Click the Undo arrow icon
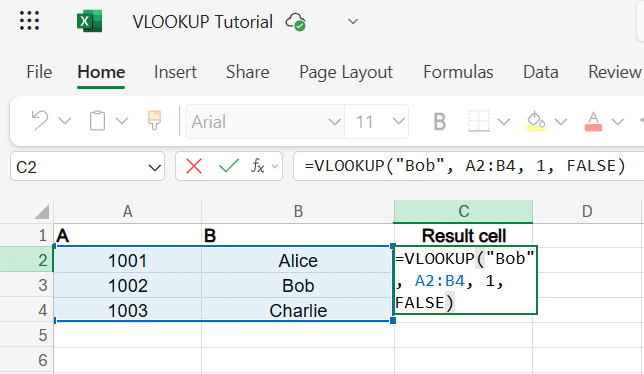The height and width of the screenshot is (374, 644). tap(40, 121)
